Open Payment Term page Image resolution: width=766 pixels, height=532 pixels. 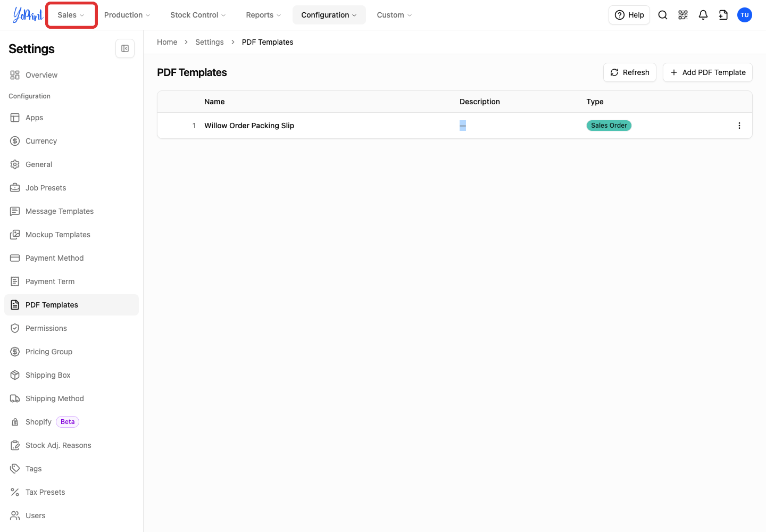click(71, 281)
